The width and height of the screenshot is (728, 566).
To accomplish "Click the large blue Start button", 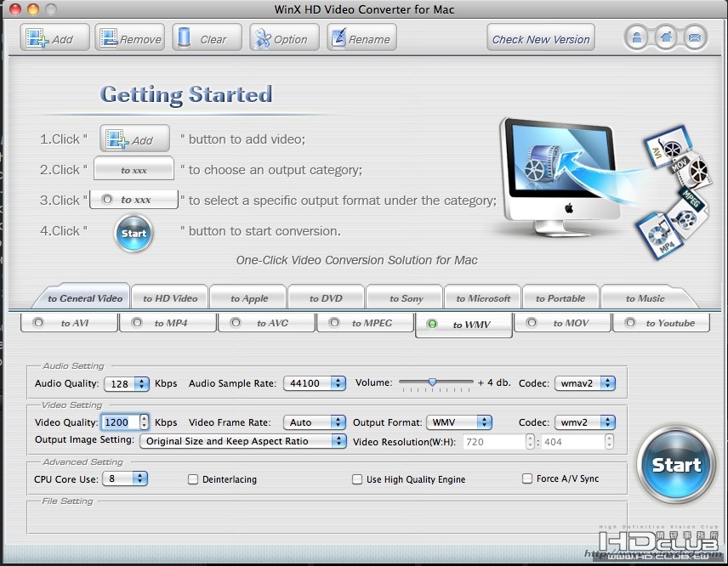I will pos(676,464).
